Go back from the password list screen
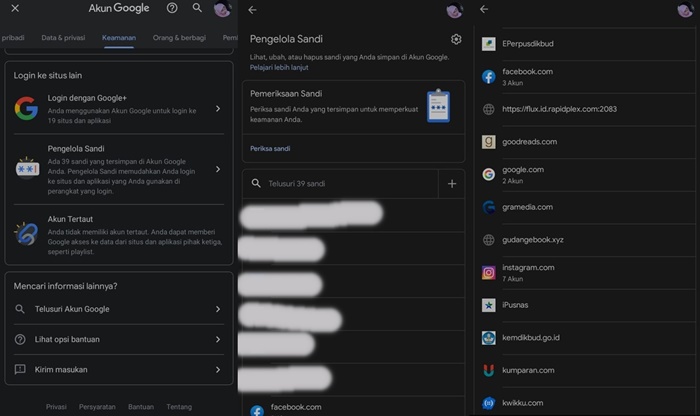700x416 pixels. coord(484,9)
